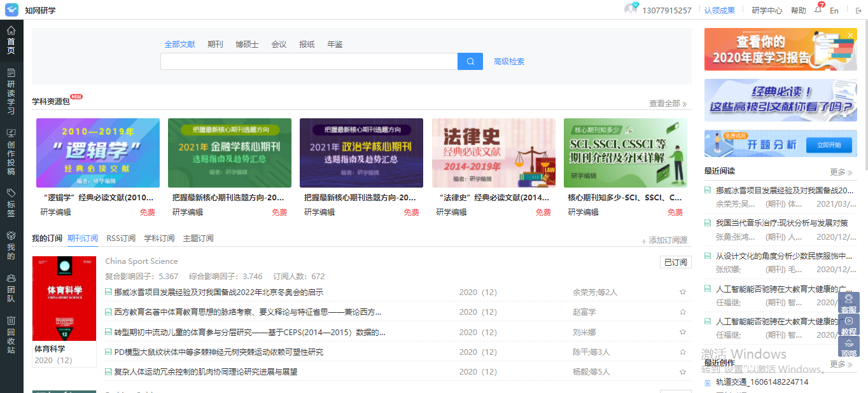Select the 博硕士 search tab
This screenshot has width=868, height=393.
(247, 44)
